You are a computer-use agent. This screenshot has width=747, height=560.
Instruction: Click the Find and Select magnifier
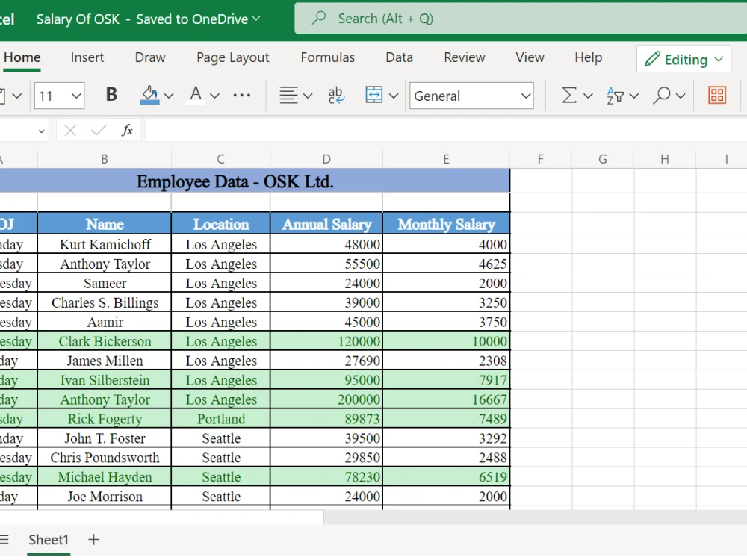tap(661, 96)
